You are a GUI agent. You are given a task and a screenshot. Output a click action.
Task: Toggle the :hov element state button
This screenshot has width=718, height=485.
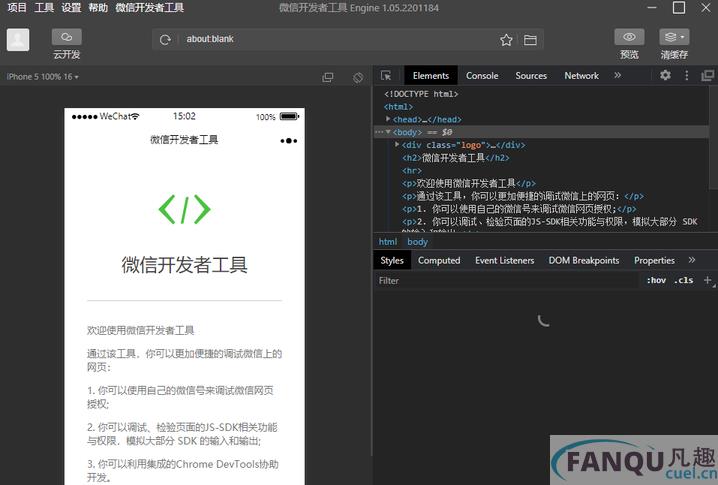(656, 281)
